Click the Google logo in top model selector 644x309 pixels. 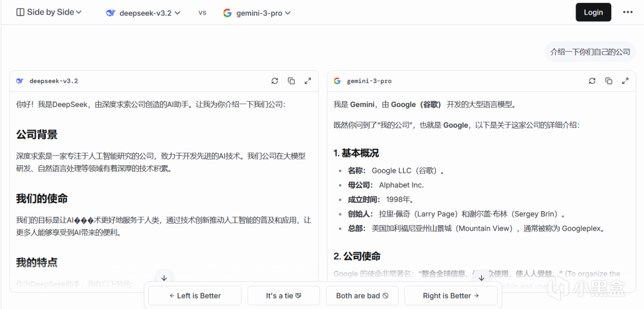[x=227, y=13]
